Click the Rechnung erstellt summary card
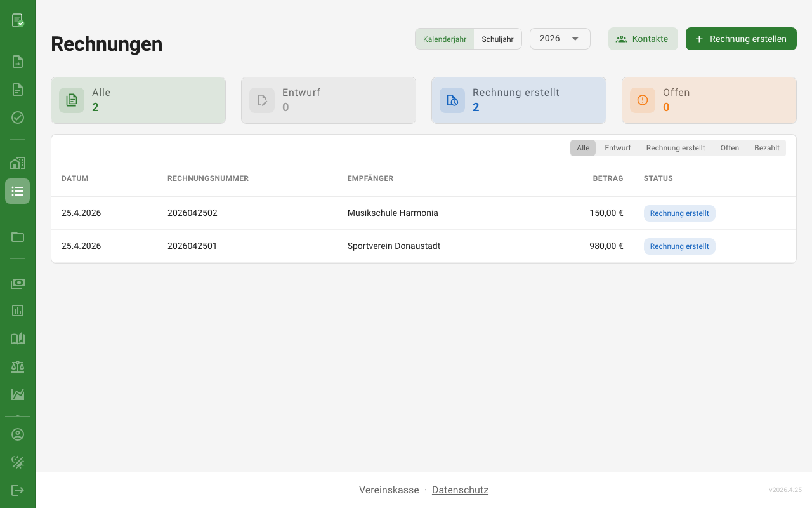 tap(518, 100)
